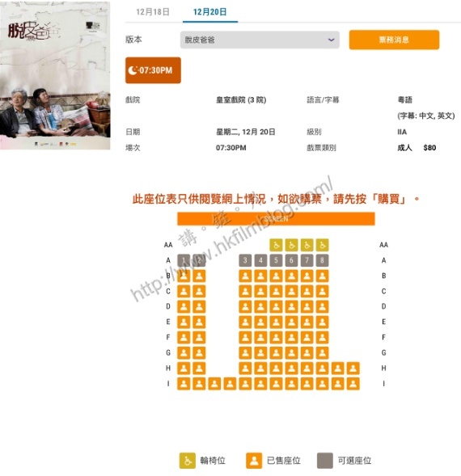Pick available seat 3 in row A
This screenshot has width=461, height=476.
[245, 260]
